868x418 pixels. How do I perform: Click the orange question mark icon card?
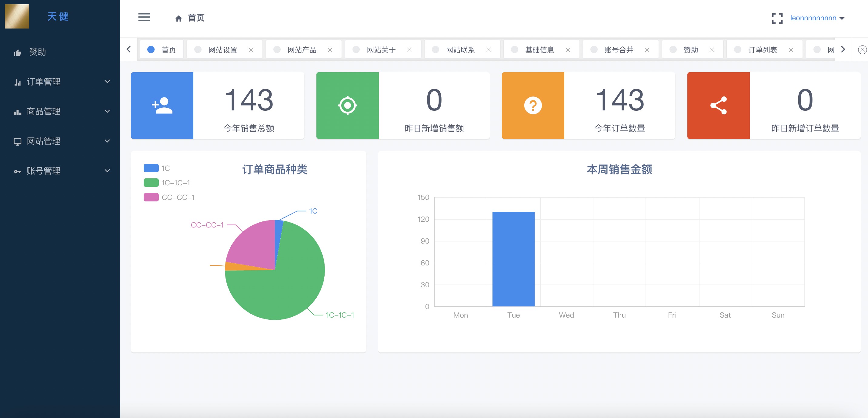point(533,105)
